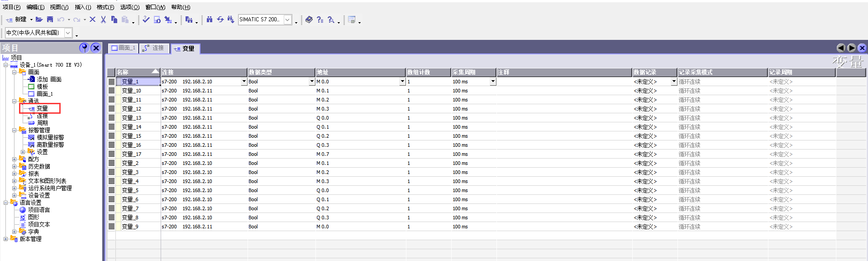Screen dimensions: 868x261
Task: Click the binoculars find icon
Action: 210,19
